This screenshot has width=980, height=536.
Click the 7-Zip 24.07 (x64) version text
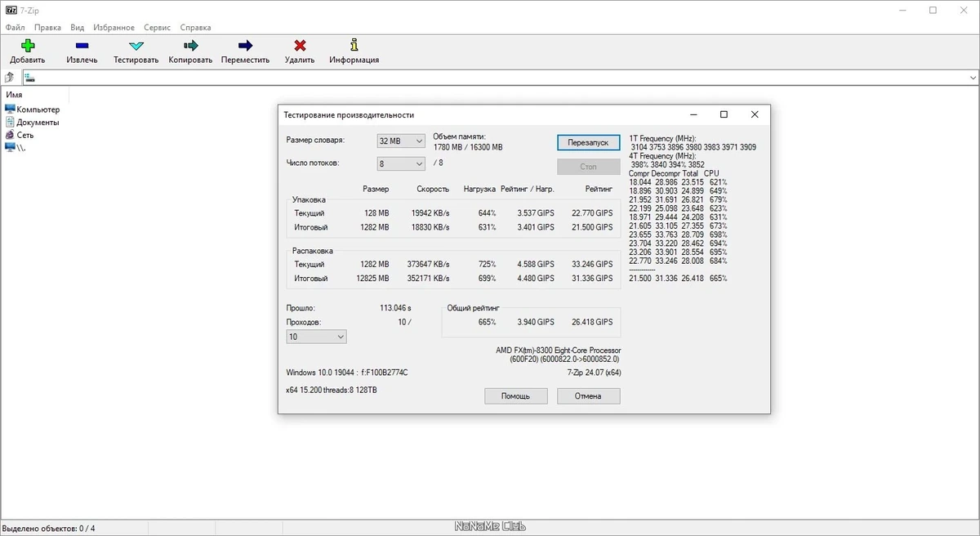(594, 372)
